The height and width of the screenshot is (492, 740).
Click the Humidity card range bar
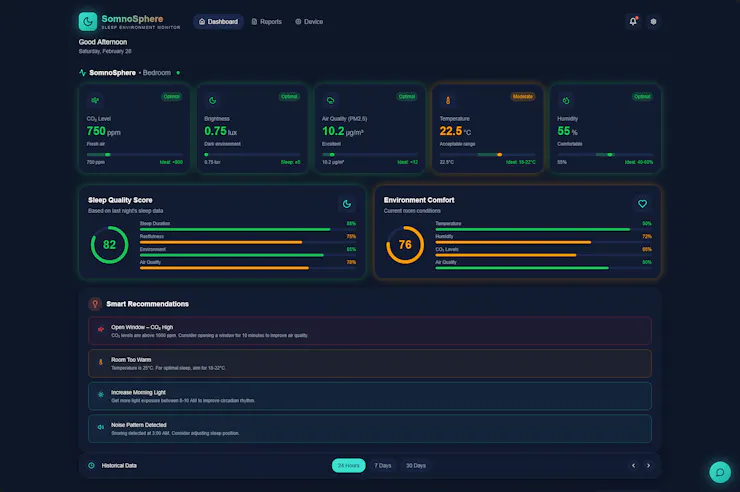coord(605,155)
